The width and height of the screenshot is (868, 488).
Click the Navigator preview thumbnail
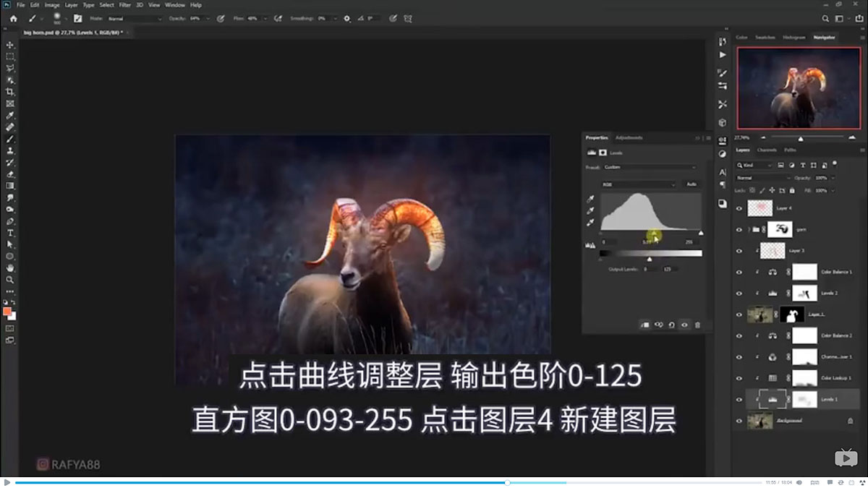pyautogui.click(x=798, y=87)
